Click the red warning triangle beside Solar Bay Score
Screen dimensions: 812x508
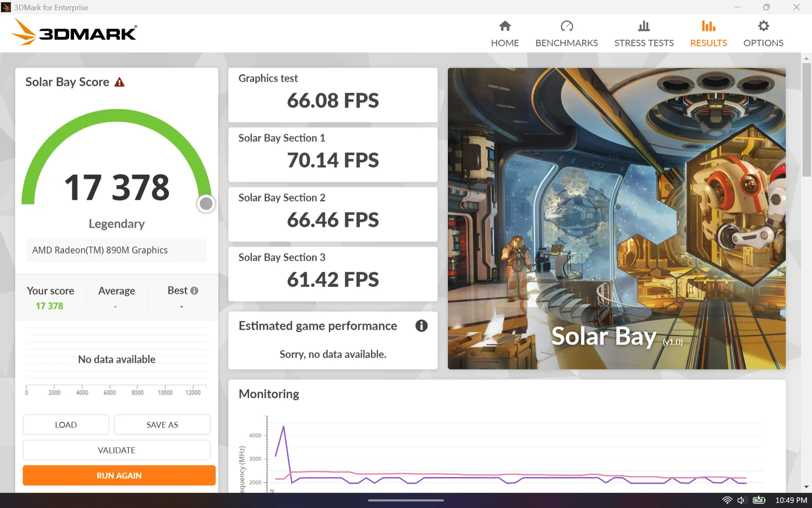120,82
